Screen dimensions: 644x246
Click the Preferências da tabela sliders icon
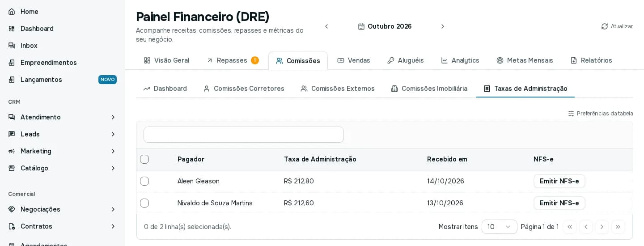click(x=571, y=114)
